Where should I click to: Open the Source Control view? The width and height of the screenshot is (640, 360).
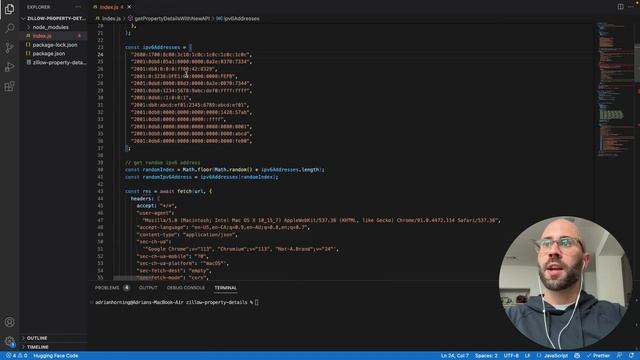[9, 47]
